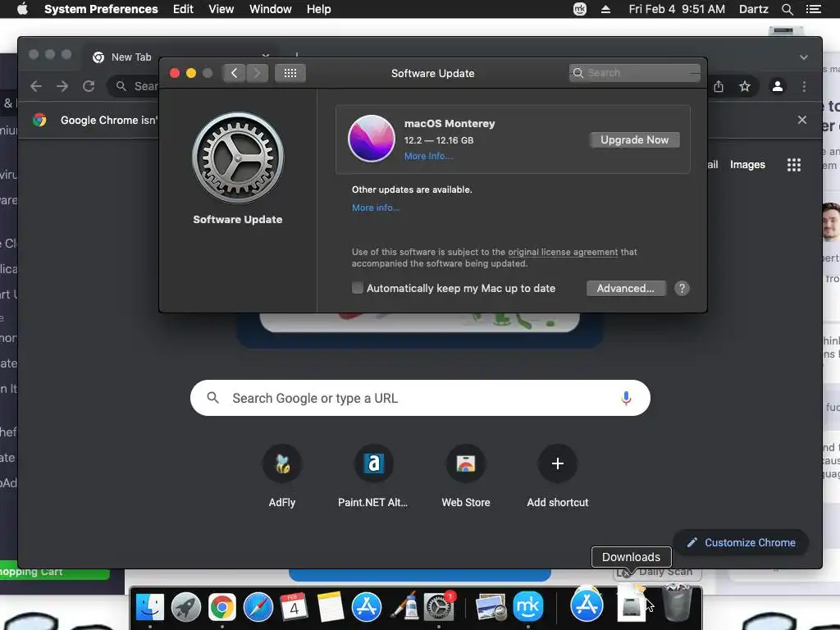The image size is (840, 630).
Task: Open the Google apps grid
Action: point(794,164)
